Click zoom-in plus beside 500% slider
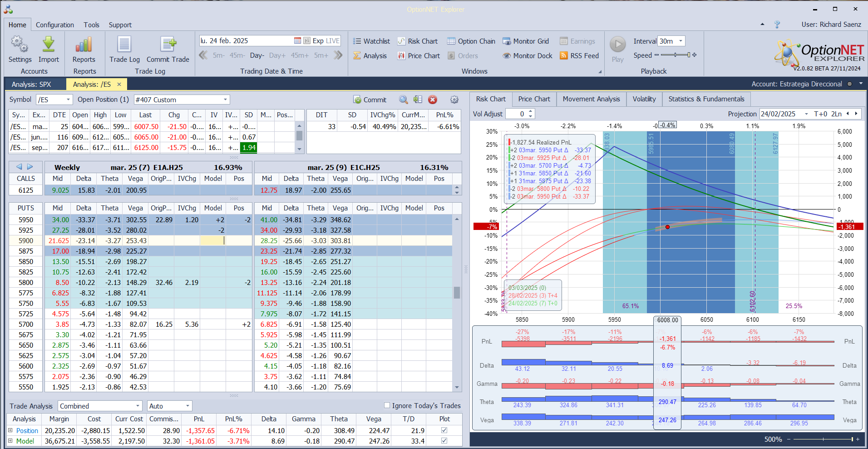 pos(858,439)
